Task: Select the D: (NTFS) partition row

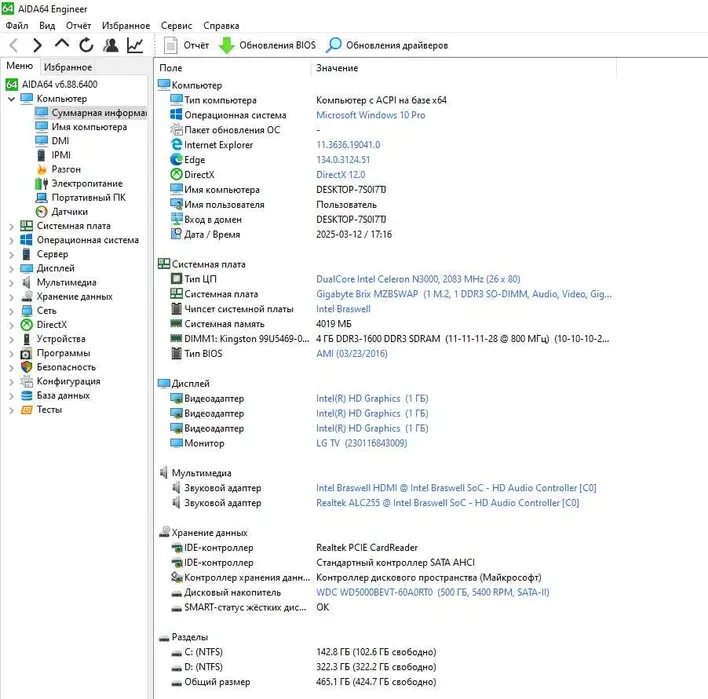Action: pos(303,667)
